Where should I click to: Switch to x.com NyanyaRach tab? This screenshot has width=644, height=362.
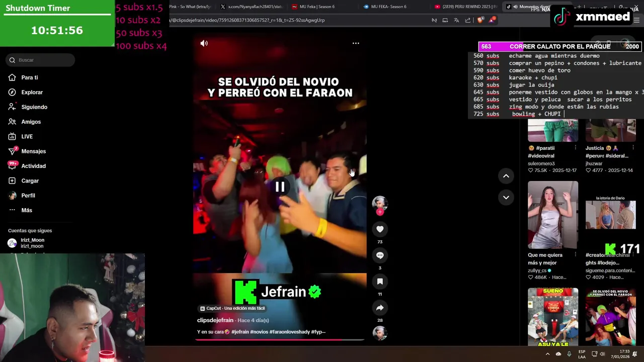click(252, 7)
